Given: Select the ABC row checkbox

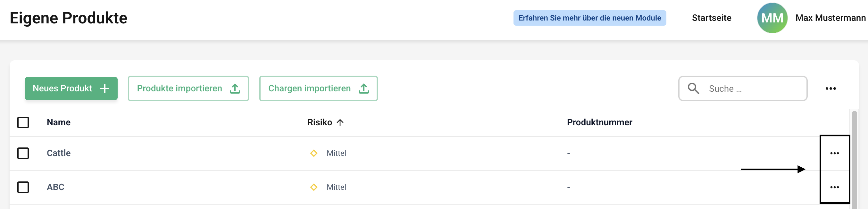Looking at the screenshot, I should point(23,187).
